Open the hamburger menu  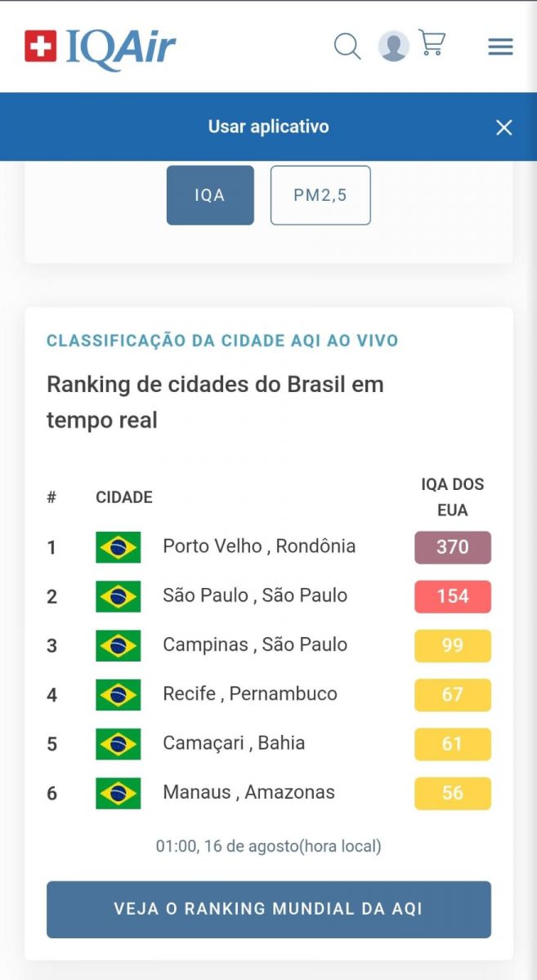point(500,47)
